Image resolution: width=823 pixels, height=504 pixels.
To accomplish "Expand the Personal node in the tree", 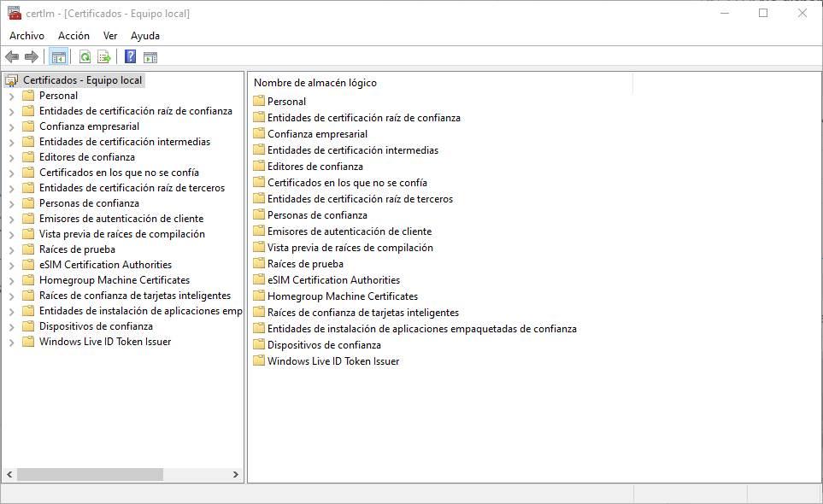I will [x=11, y=97].
